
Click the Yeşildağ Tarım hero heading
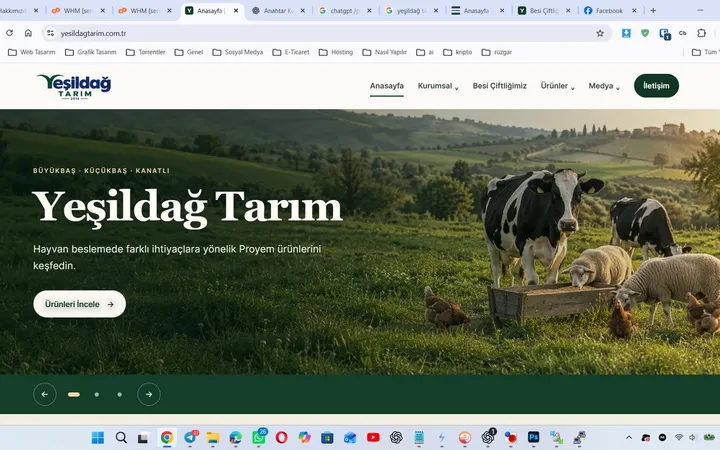(x=187, y=208)
